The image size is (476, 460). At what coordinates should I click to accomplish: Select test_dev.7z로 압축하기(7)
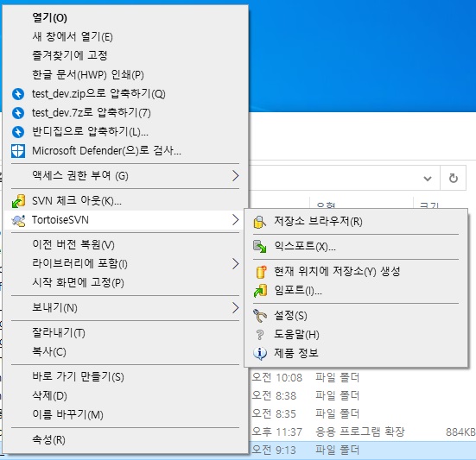[x=125, y=113]
